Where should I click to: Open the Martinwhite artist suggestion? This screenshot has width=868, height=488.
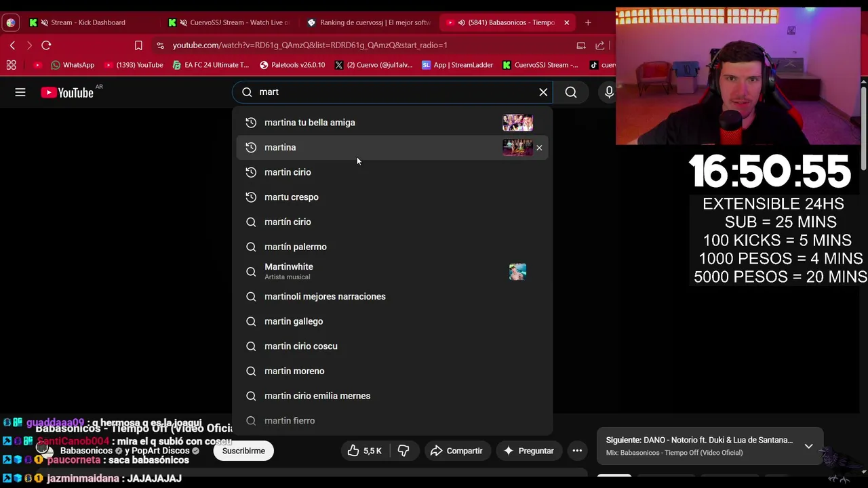pyautogui.click(x=392, y=272)
